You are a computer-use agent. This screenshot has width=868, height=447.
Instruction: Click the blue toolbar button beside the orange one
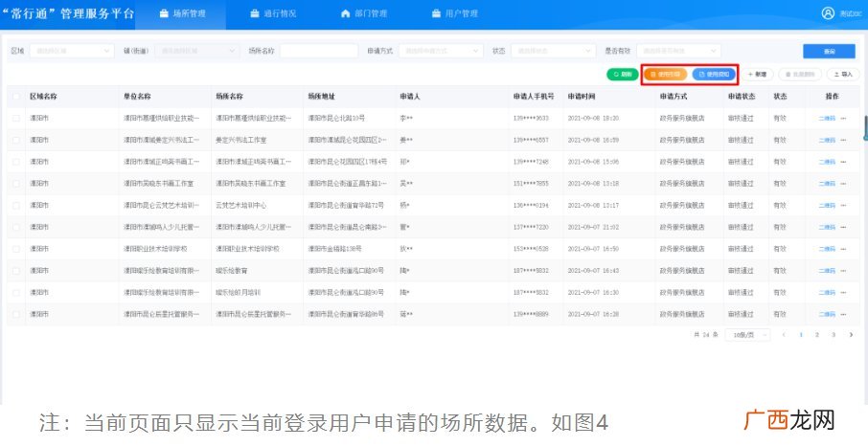(714, 74)
